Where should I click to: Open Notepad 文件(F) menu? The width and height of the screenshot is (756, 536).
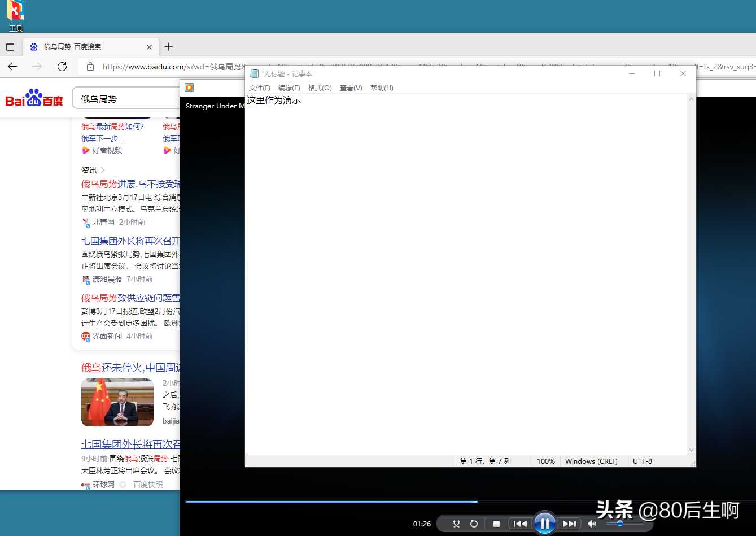pyautogui.click(x=260, y=88)
